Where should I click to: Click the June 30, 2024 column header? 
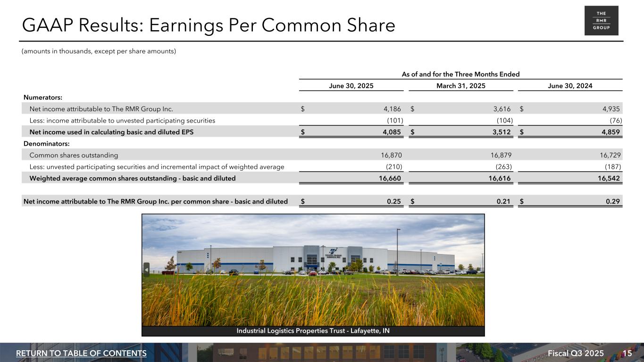click(x=570, y=86)
